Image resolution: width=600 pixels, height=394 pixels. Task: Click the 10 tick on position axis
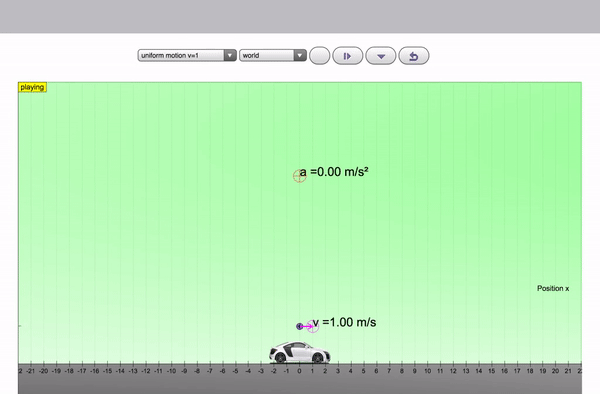click(427, 371)
